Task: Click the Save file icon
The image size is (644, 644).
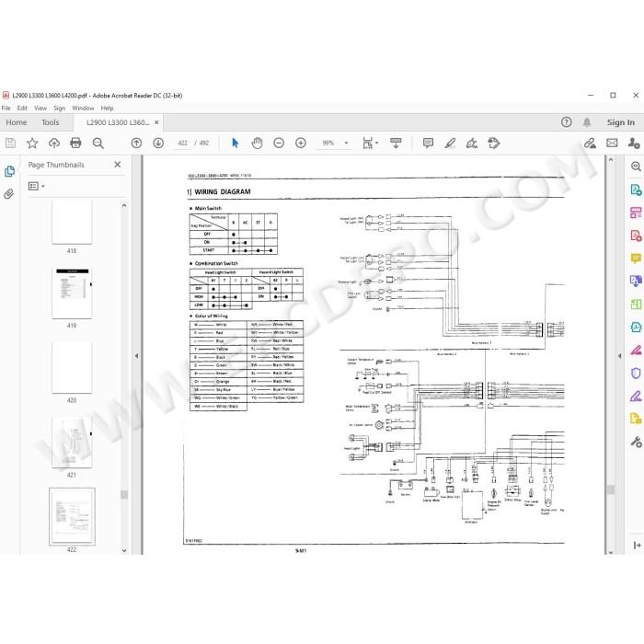Action: [x=11, y=143]
